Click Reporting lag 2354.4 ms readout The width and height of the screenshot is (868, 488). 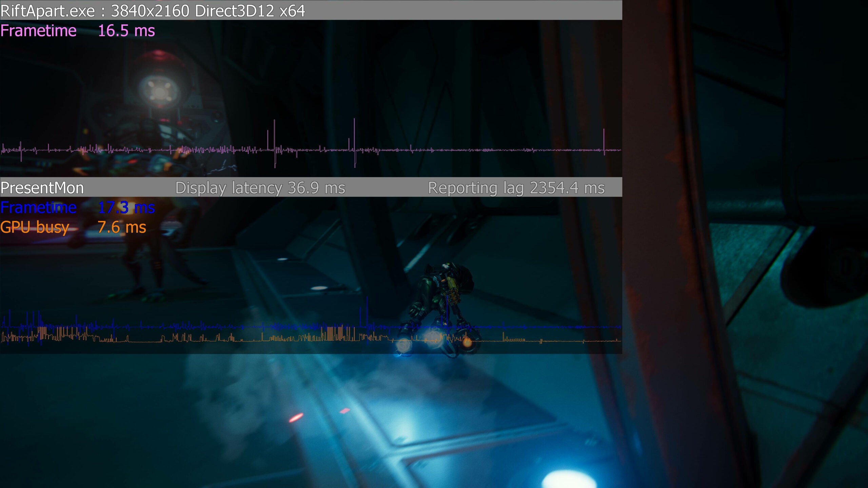[x=516, y=188]
